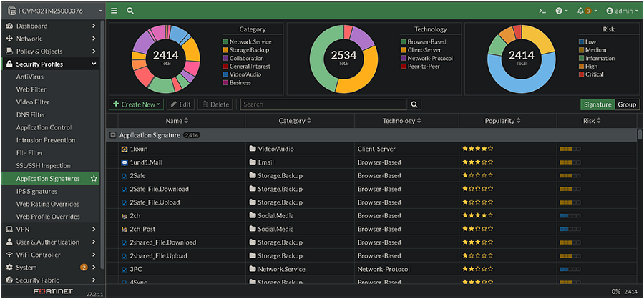Expand the Dashboard menu chevron
Viewport: 644px width, 299px height.
[94, 26]
